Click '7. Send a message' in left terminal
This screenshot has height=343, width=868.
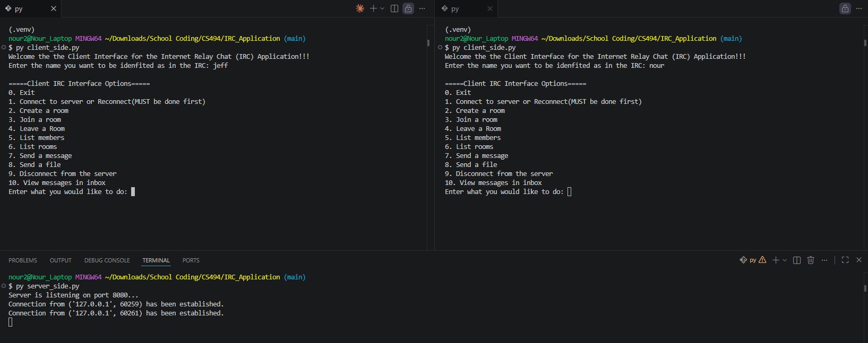(x=40, y=156)
